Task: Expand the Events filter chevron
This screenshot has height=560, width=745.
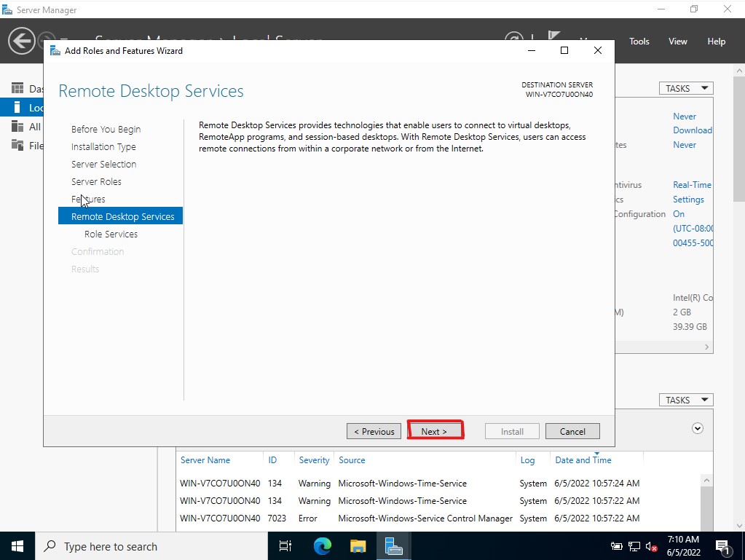Action: (697, 428)
